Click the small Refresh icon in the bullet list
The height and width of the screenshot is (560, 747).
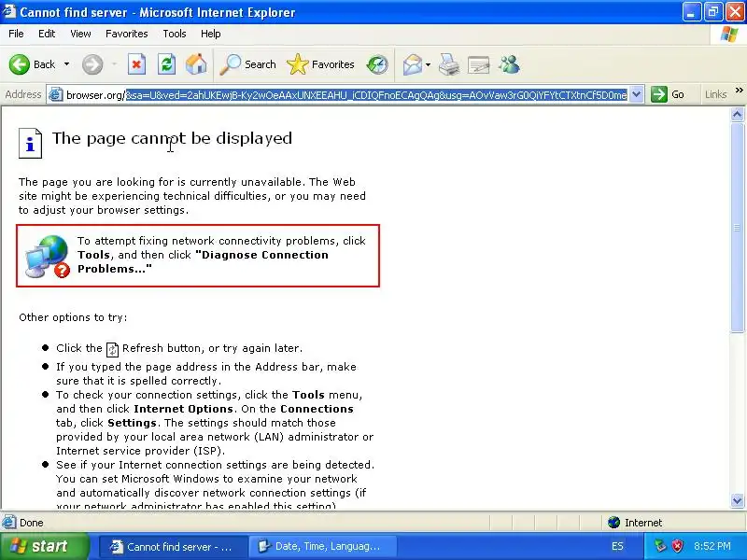click(x=112, y=349)
